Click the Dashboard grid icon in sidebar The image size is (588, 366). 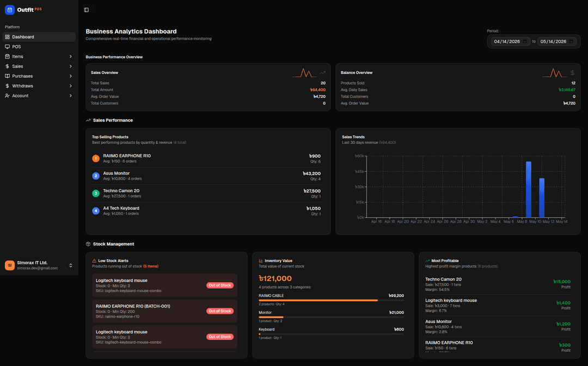coord(7,36)
